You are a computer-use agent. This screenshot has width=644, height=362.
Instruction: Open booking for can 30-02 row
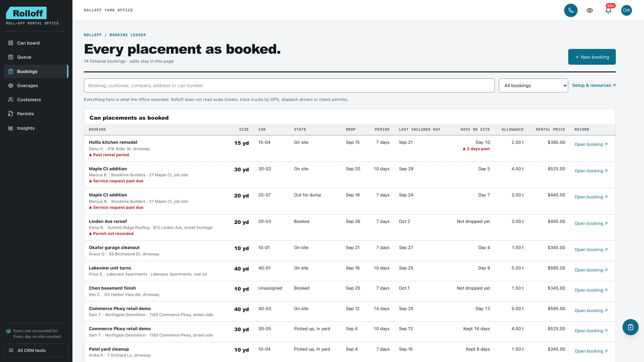pyautogui.click(x=591, y=171)
